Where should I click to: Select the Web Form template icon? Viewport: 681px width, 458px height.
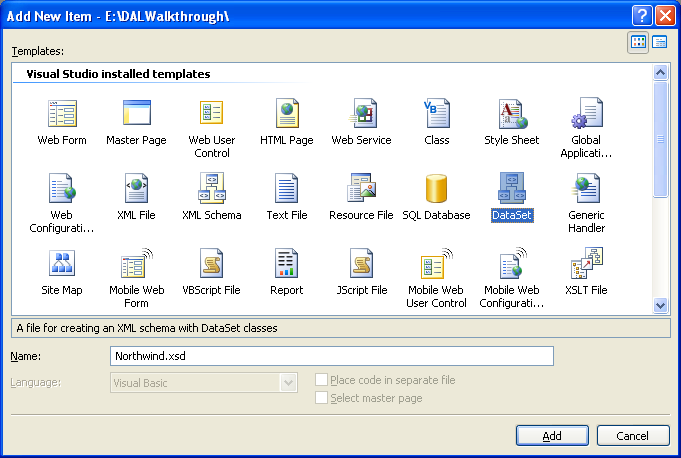pyautogui.click(x=62, y=113)
